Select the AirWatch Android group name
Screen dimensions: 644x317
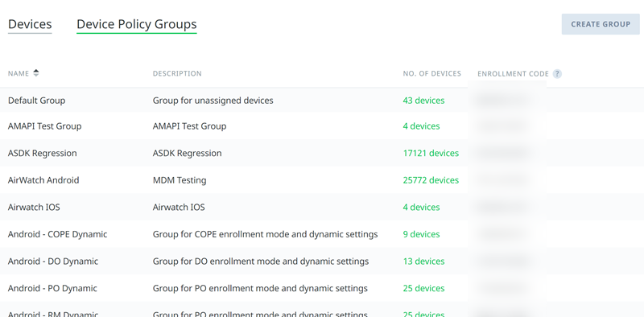43,180
